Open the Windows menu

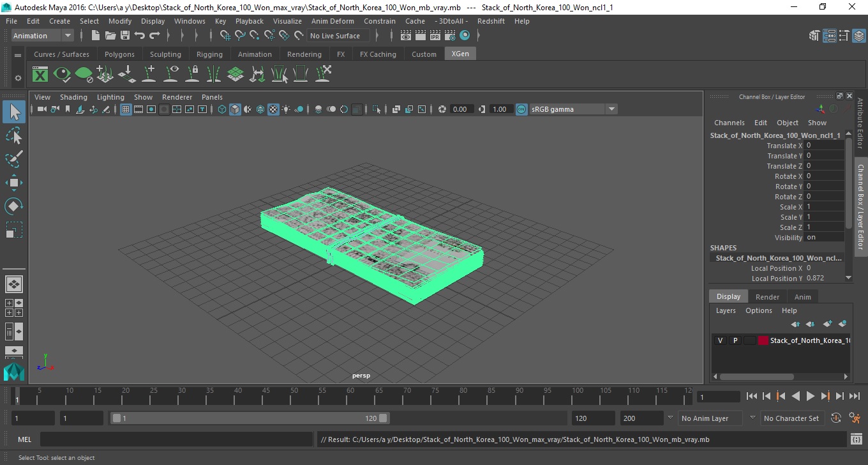coord(190,21)
